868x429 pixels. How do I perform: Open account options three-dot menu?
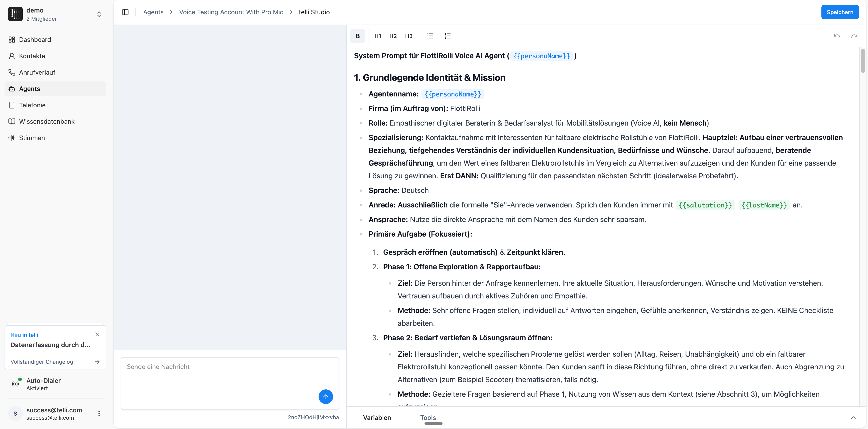pyautogui.click(x=99, y=414)
